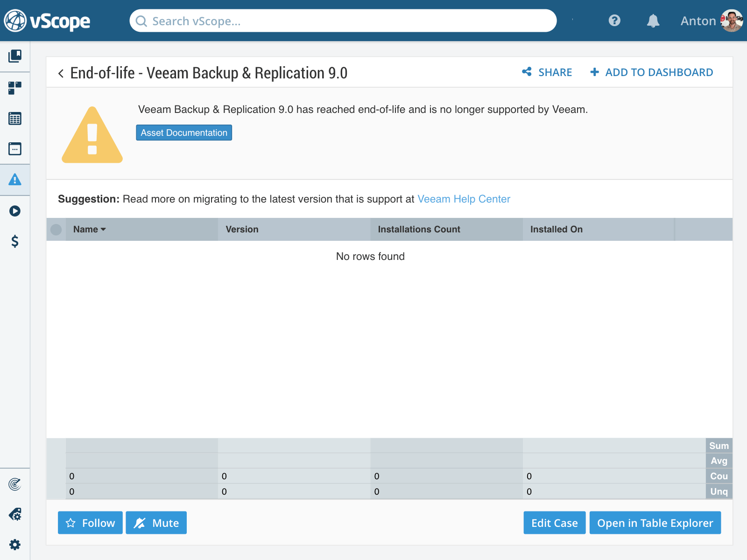Click the plus icon before ADD TO DASHBOARD

click(x=594, y=72)
